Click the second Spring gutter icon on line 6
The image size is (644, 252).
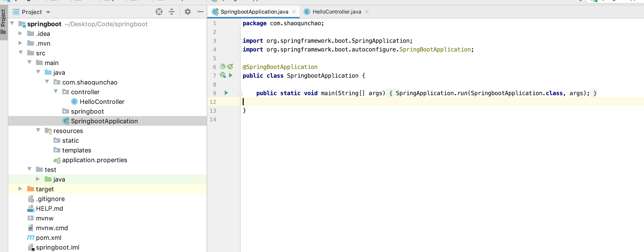point(230,66)
